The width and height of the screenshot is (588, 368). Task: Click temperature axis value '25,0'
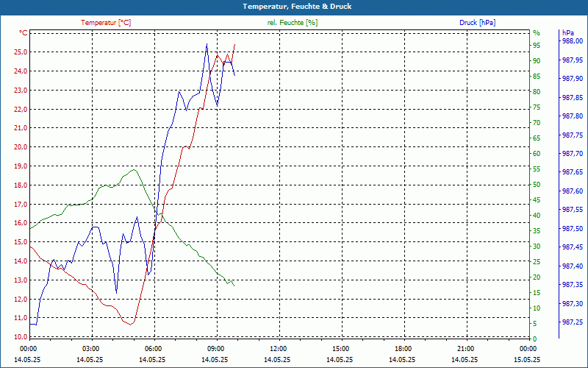[x=21, y=52]
